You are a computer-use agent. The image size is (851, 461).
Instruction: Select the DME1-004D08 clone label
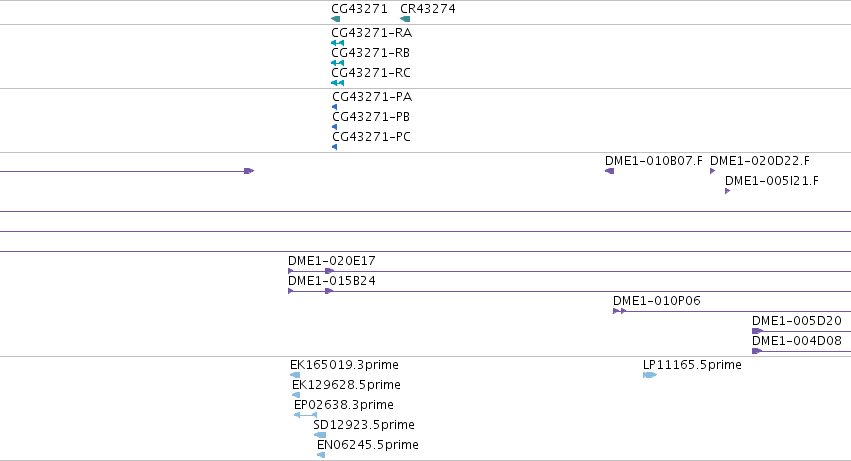(797, 341)
